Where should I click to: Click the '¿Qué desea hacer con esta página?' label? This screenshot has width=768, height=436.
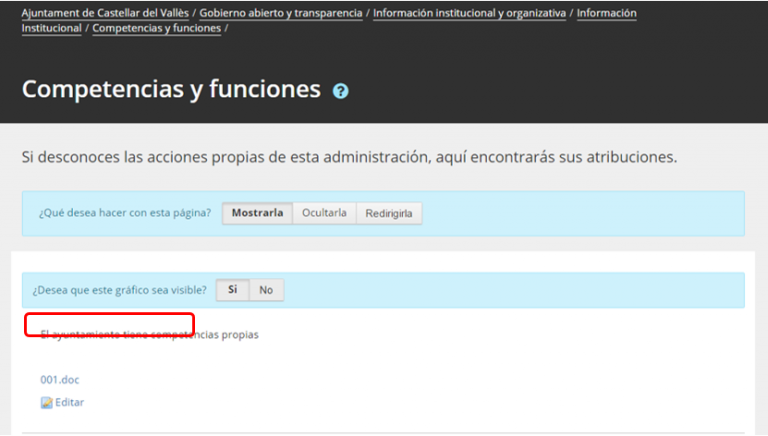(x=124, y=213)
